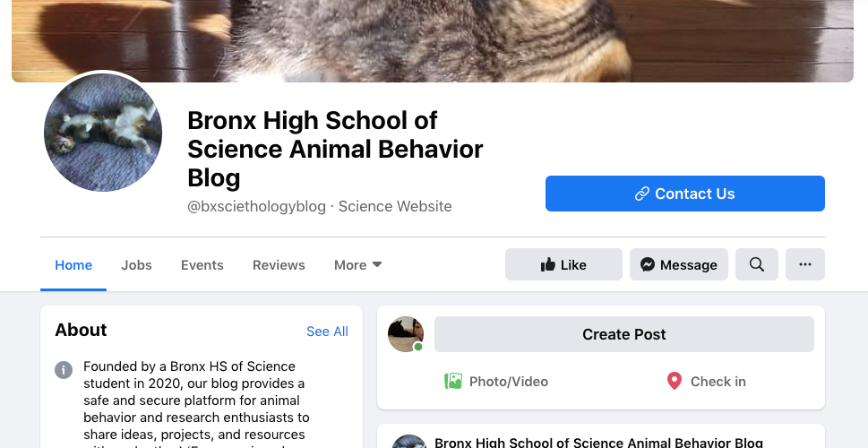Open the three-dots more options menu
The image size is (868, 448).
804,264
